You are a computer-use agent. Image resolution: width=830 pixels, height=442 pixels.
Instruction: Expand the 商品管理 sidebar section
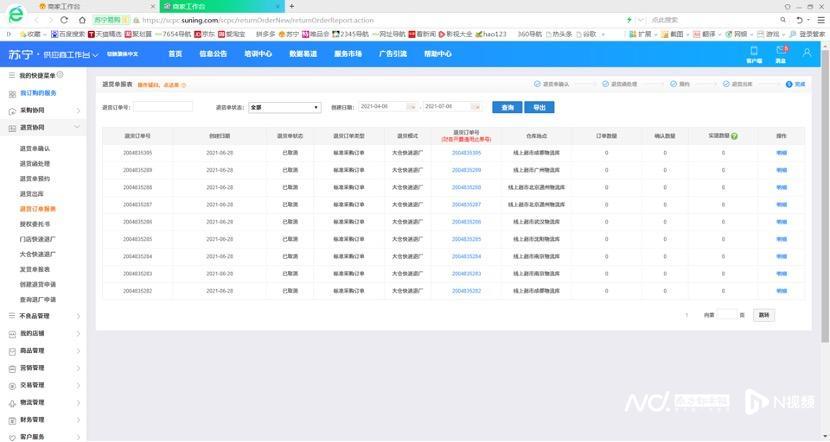80,351
